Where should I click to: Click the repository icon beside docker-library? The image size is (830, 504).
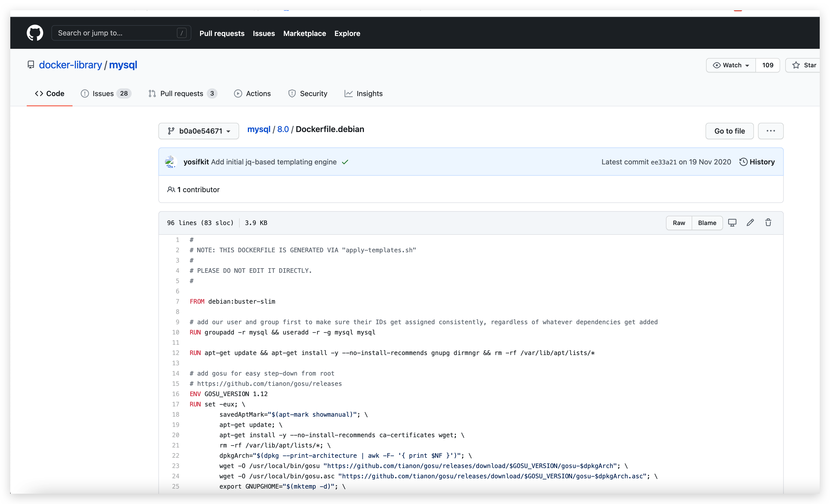click(31, 64)
